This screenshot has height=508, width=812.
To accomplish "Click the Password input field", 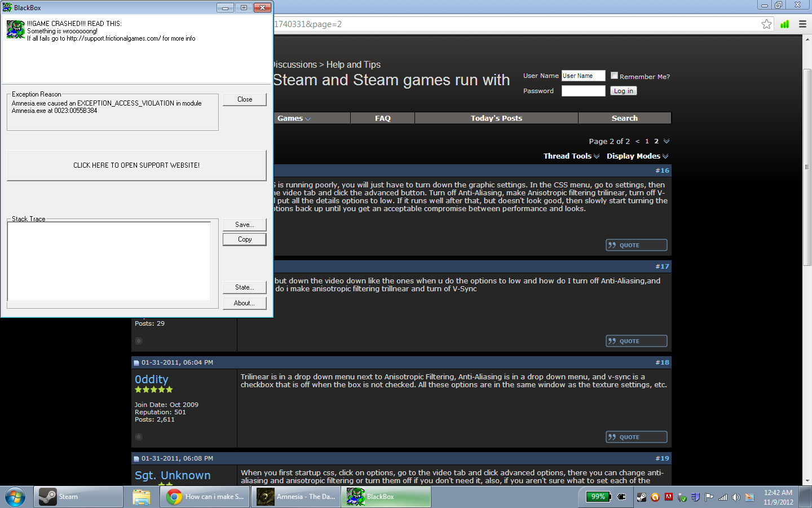I will tap(583, 91).
